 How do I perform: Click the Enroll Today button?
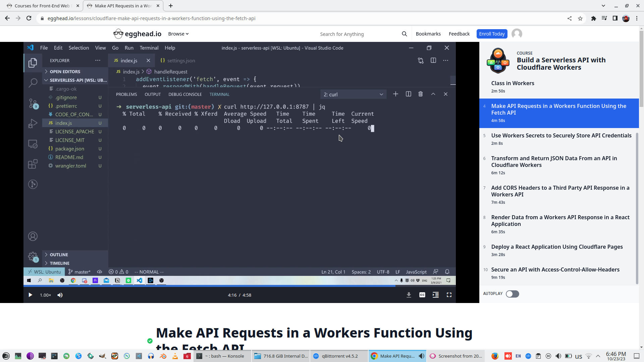point(492,34)
